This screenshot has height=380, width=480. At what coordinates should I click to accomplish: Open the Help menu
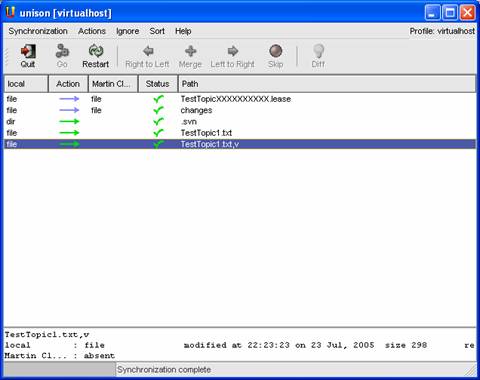183,31
